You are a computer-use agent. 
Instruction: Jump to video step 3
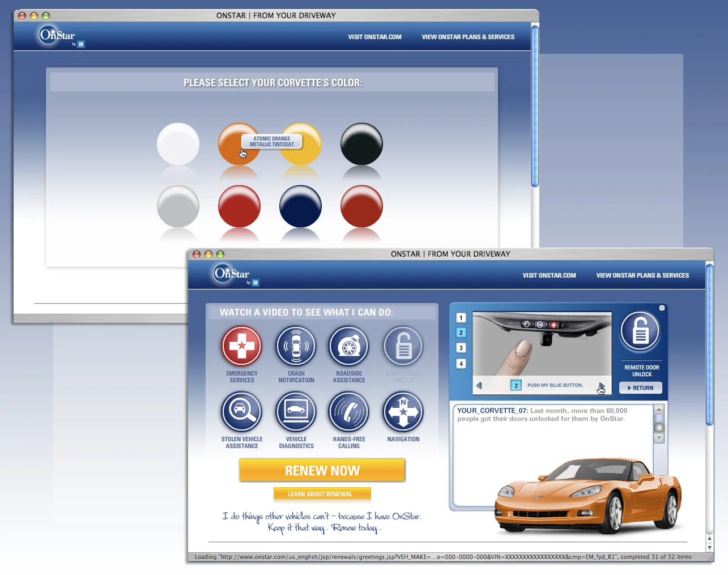(x=461, y=348)
